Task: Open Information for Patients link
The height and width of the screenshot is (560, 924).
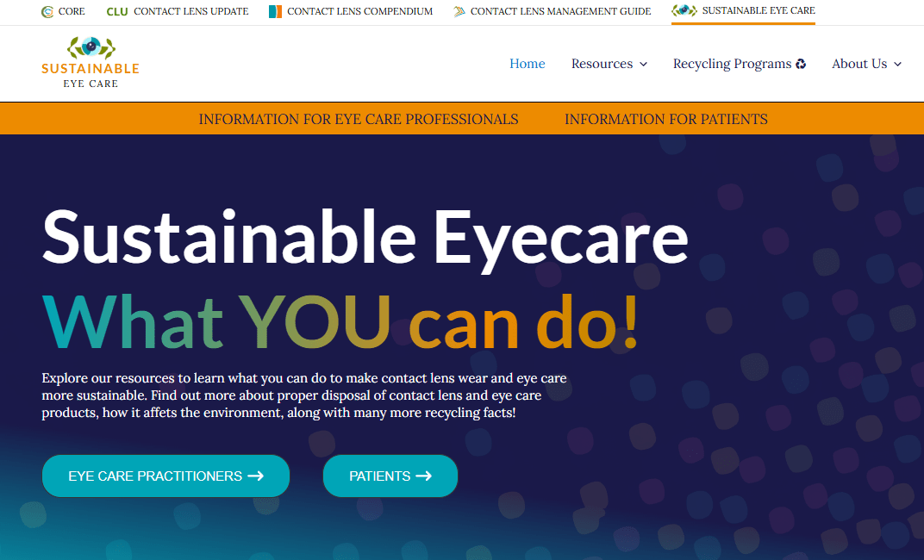Action: tap(665, 120)
